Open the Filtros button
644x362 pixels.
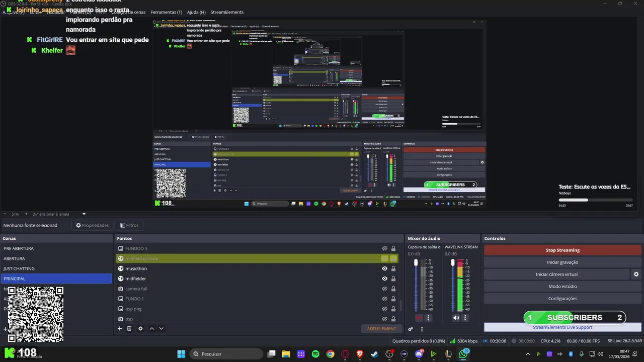point(129,225)
